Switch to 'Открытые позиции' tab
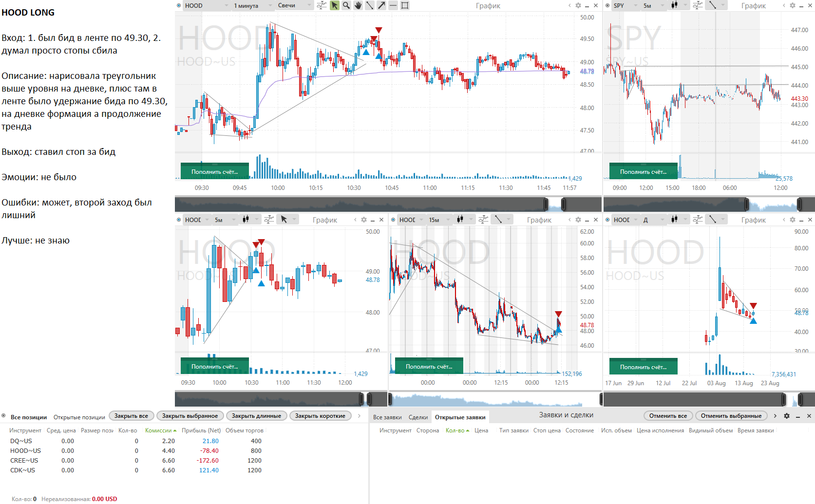815x504 pixels. pos(79,417)
